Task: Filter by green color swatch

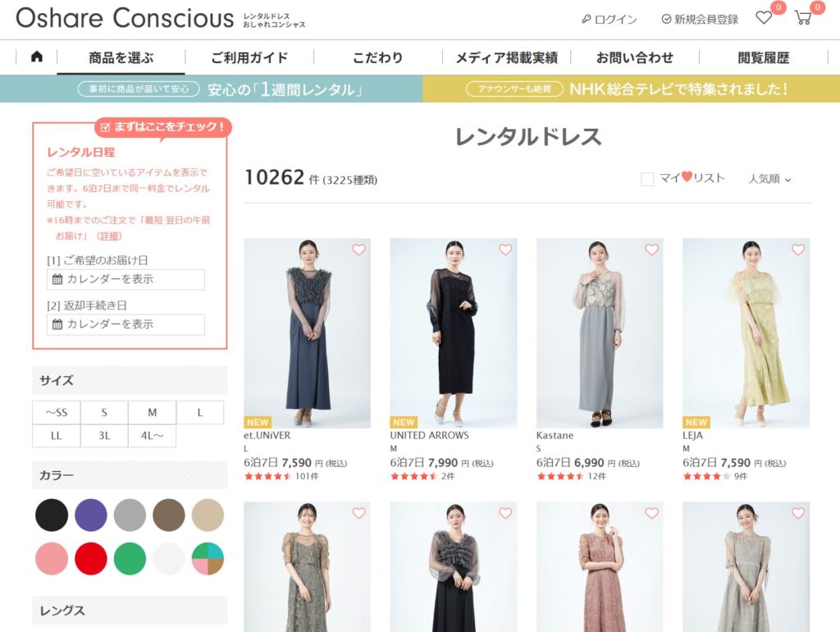Action: [x=130, y=559]
